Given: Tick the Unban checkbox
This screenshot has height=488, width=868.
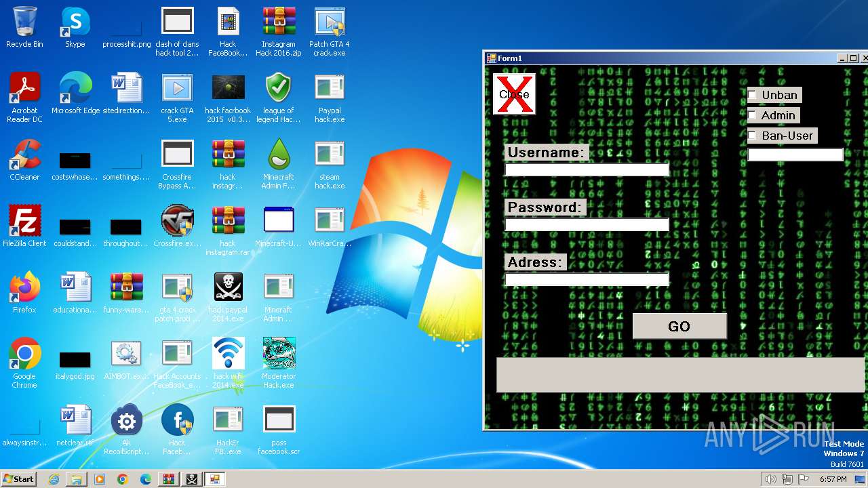Looking at the screenshot, I should click(752, 95).
